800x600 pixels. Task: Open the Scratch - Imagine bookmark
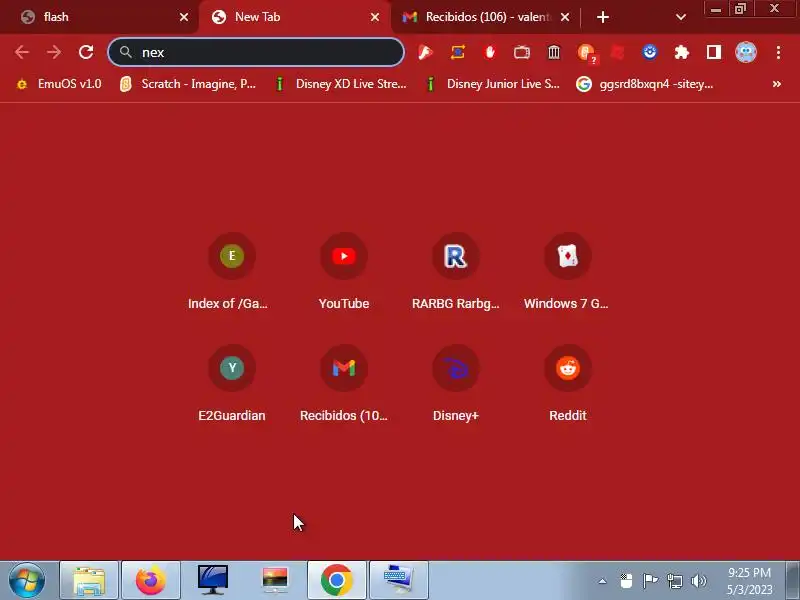(x=188, y=84)
